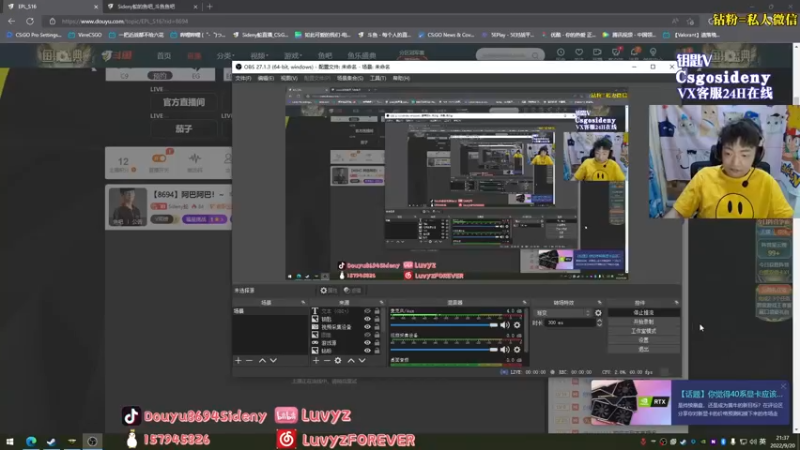800x450 pixels.
Task: Open the 茄子 live room
Action: pyautogui.click(x=184, y=129)
